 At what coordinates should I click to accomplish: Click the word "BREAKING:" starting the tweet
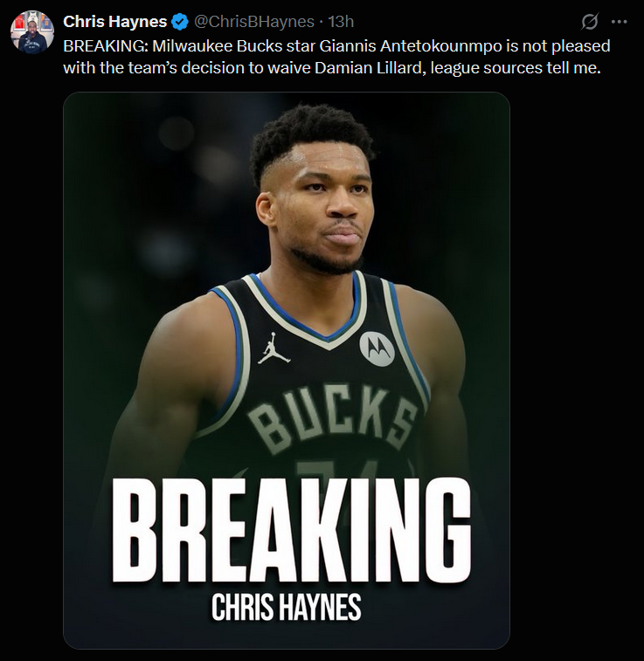pyautogui.click(x=106, y=45)
